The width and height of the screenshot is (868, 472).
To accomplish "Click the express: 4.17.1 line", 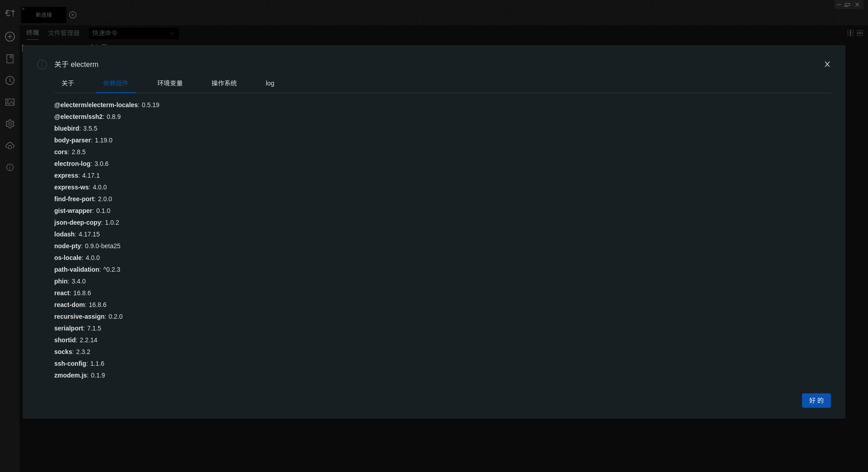I will point(77,175).
